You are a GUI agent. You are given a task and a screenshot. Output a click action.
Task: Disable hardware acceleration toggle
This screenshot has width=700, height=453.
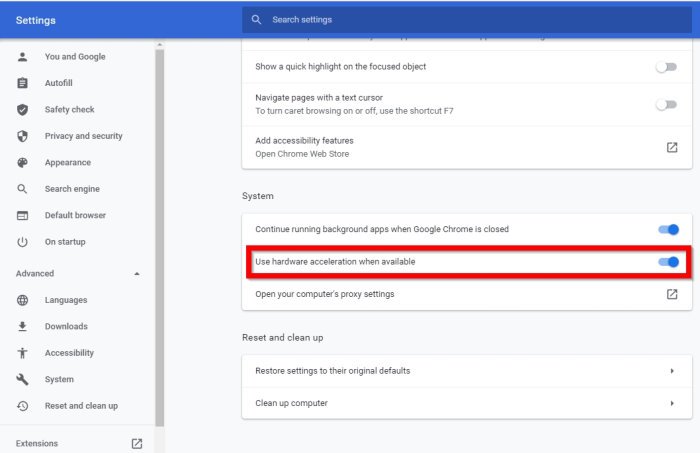(668, 262)
